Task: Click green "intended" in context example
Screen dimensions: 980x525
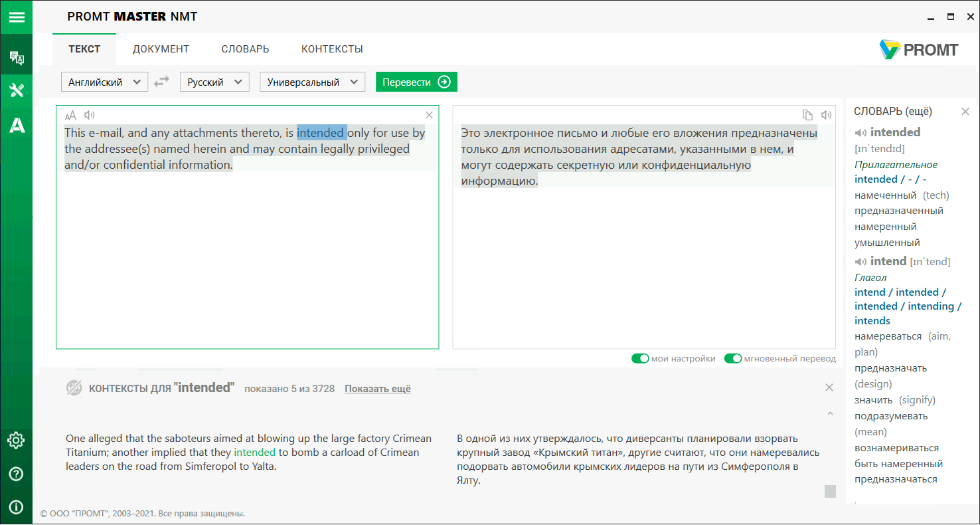Action: click(254, 453)
